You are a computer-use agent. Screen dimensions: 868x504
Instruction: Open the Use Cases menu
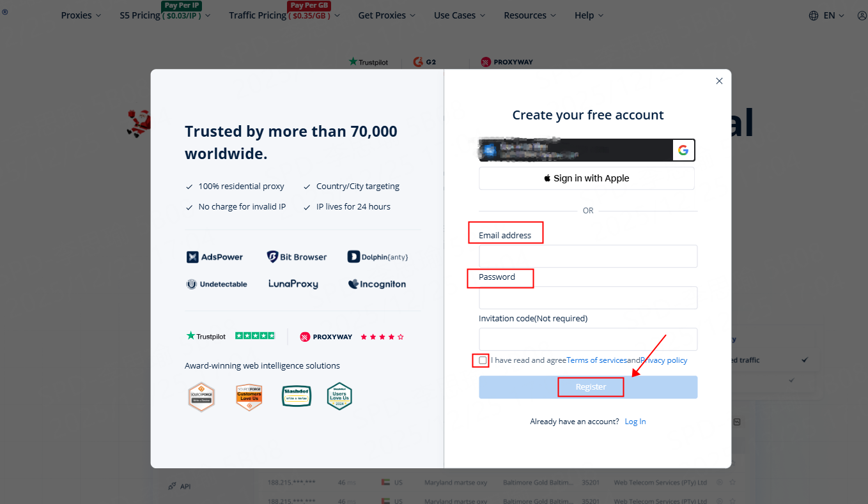460,15
